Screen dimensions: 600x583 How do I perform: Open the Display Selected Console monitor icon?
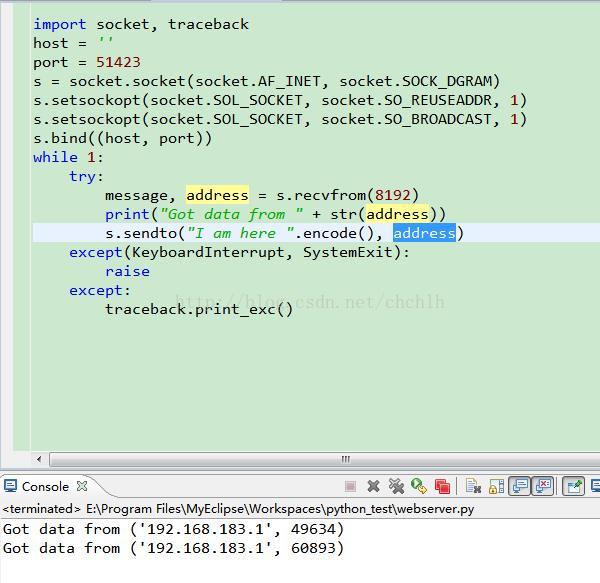point(595,486)
